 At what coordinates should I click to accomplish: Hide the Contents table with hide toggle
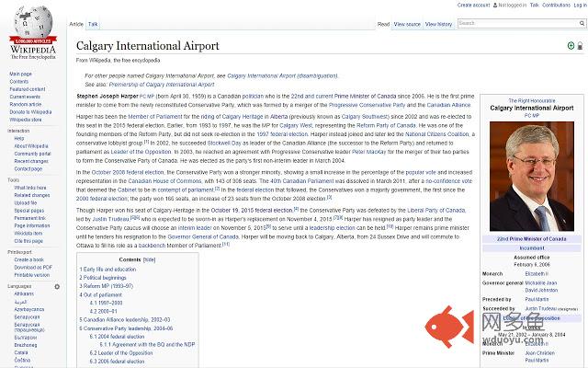[149, 259]
